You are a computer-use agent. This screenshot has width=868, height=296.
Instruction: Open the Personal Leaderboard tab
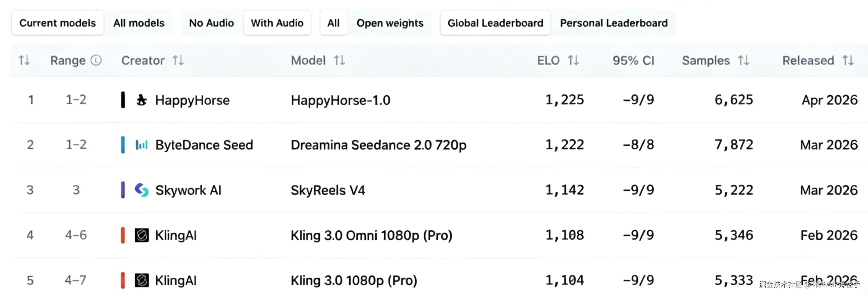pos(613,23)
